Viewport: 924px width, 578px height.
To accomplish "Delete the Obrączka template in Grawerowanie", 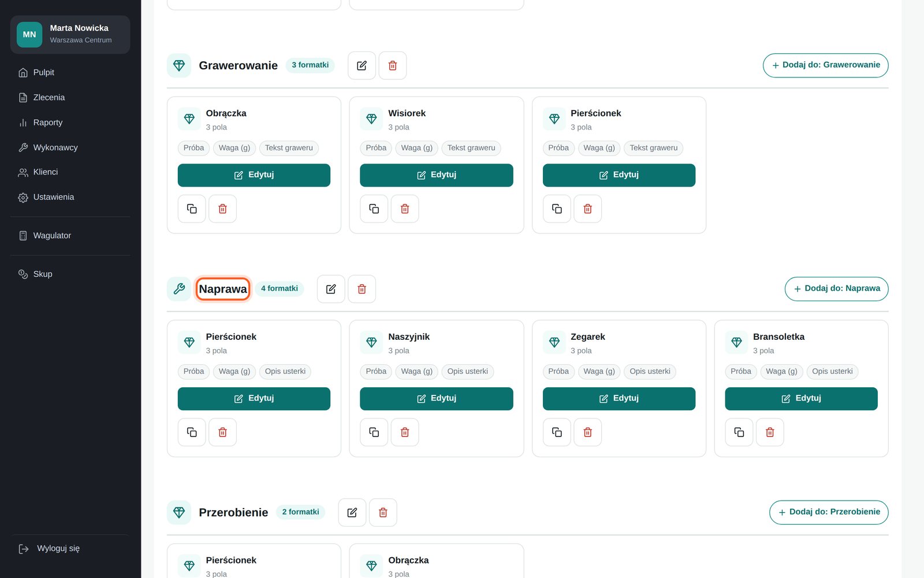I will (222, 209).
